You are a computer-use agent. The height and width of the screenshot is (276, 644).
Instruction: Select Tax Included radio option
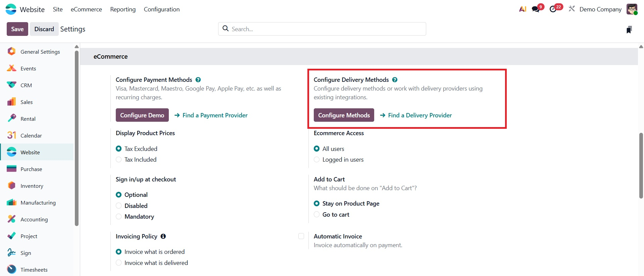tap(119, 160)
